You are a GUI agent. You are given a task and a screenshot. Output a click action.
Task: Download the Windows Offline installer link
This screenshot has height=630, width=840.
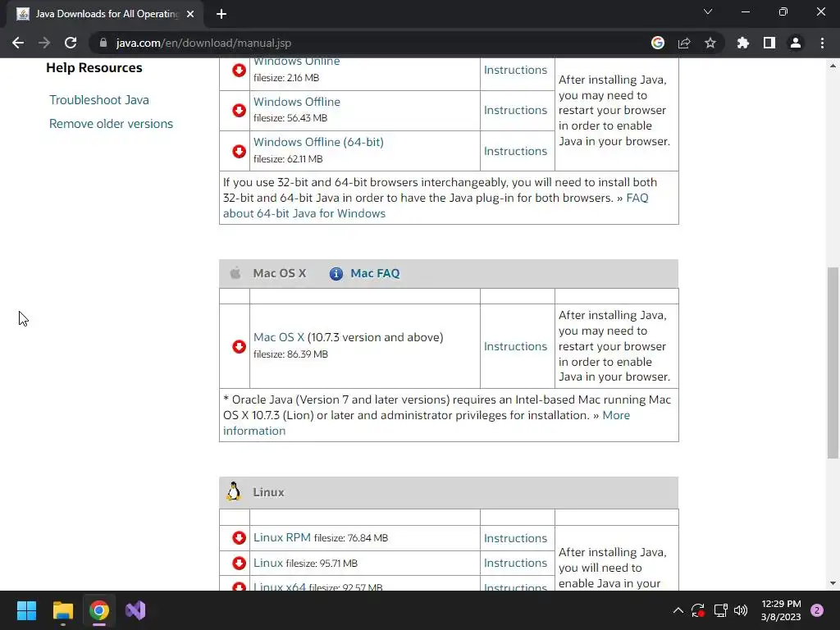296,101
